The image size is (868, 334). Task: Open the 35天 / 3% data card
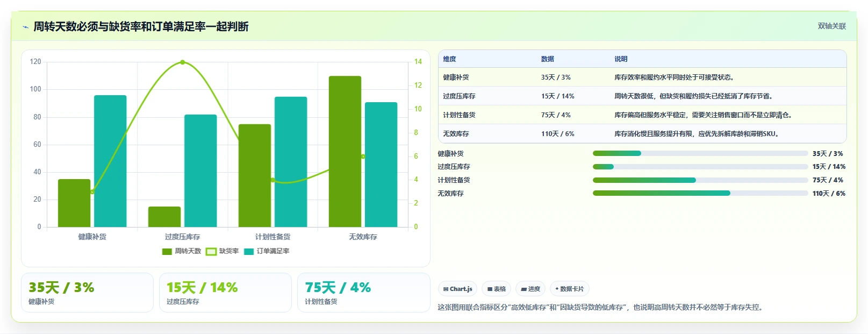click(87, 293)
